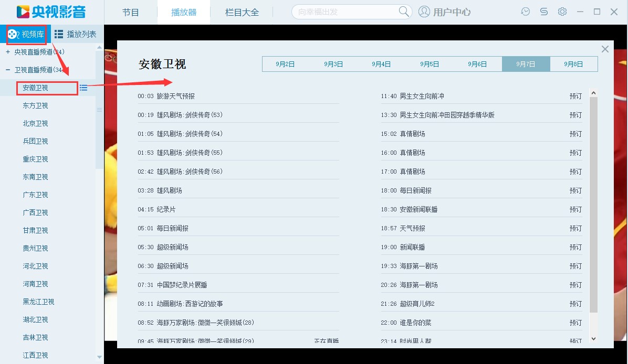Open the 视频库 video library panel

[x=26, y=34]
